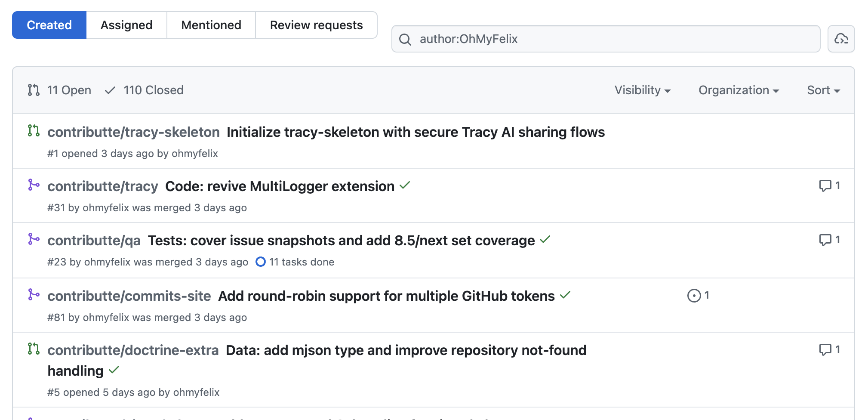Click '#81 by ohmyfelix was merged 3 days ago'
The height and width of the screenshot is (420, 868).
click(147, 318)
